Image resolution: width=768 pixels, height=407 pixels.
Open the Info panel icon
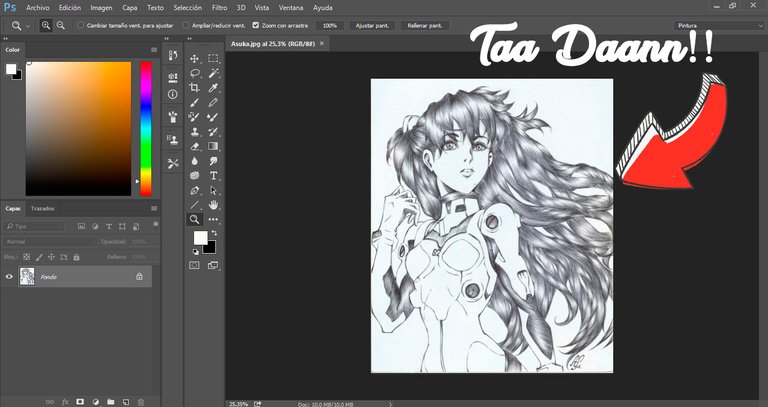coord(173,94)
